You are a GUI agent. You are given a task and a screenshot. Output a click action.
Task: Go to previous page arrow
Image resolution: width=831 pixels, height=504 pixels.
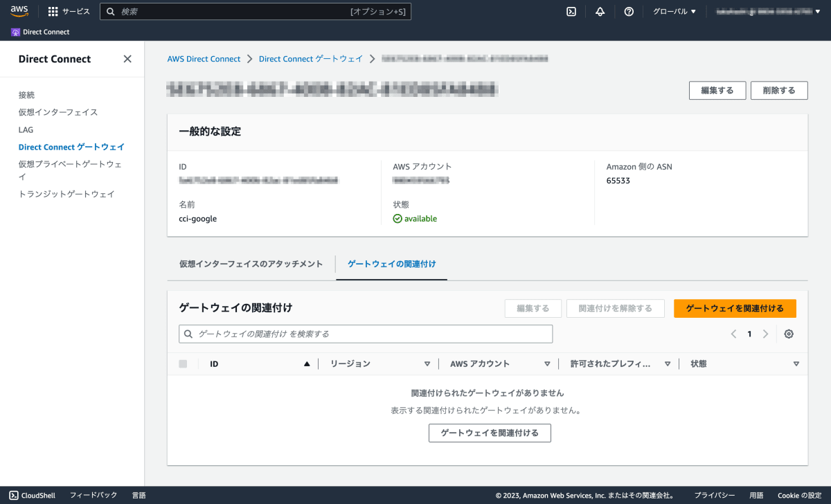click(x=733, y=334)
